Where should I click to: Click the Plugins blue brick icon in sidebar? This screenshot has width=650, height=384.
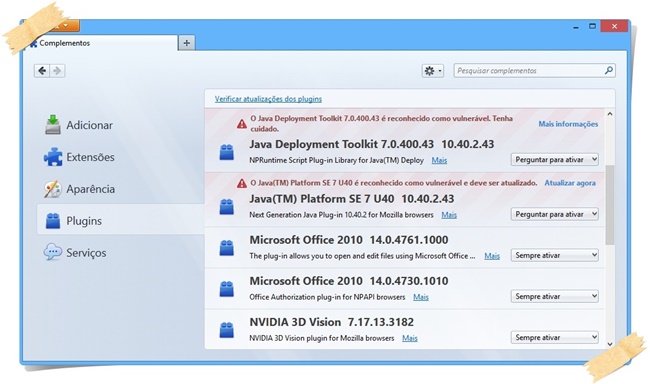point(53,221)
